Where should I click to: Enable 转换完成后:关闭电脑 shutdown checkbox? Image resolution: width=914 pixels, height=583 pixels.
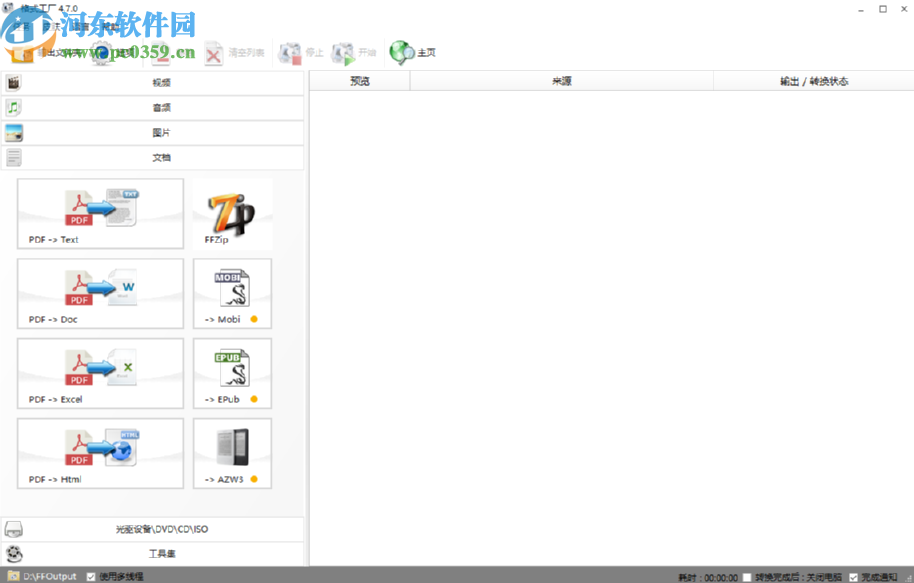[747, 577]
